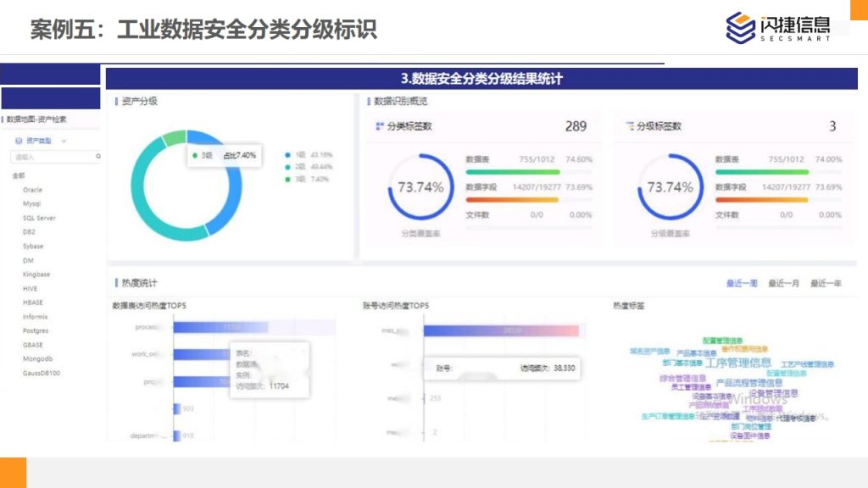Select Oracle in the asset list
Image resolution: width=868 pixels, height=488 pixels.
[x=32, y=190]
